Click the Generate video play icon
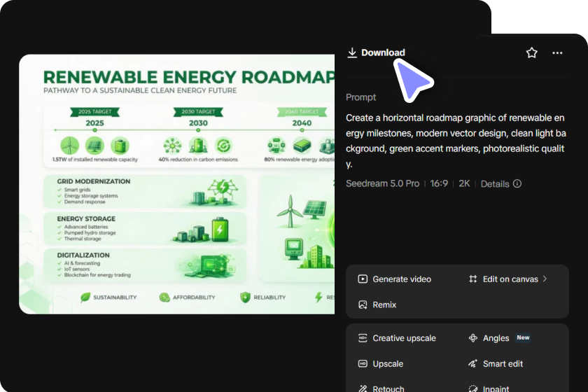588x392 pixels. click(x=363, y=279)
